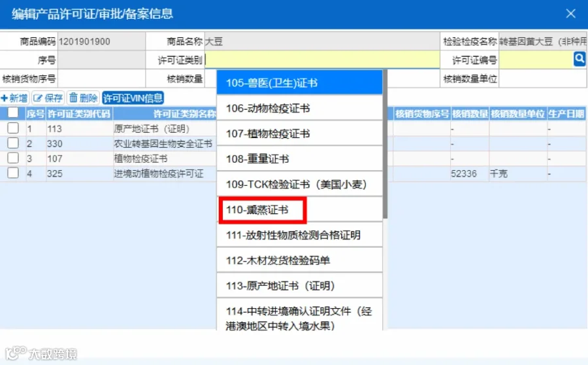
Task: Click the 保存 save button
Action: pyautogui.click(x=48, y=98)
